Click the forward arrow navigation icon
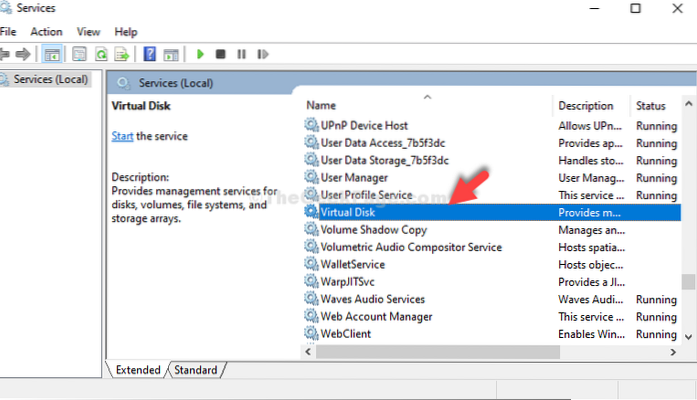This screenshot has height=400, width=697. click(x=22, y=54)
